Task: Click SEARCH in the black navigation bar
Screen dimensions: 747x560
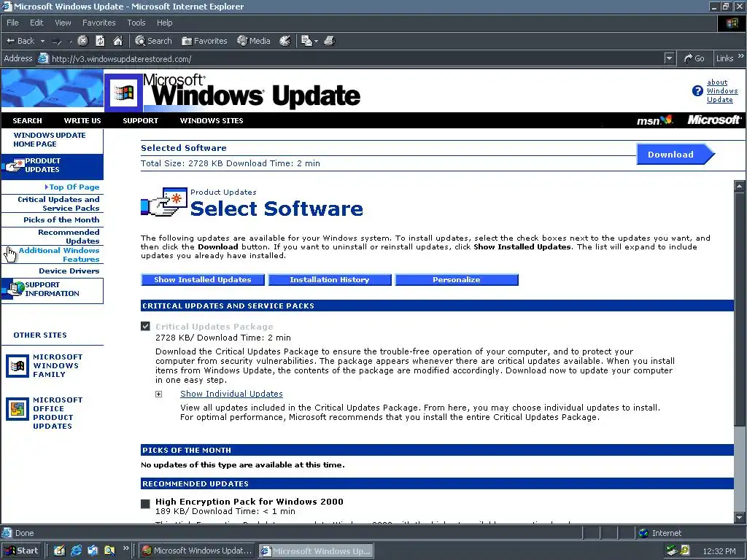Action: [x=27, y=120]
